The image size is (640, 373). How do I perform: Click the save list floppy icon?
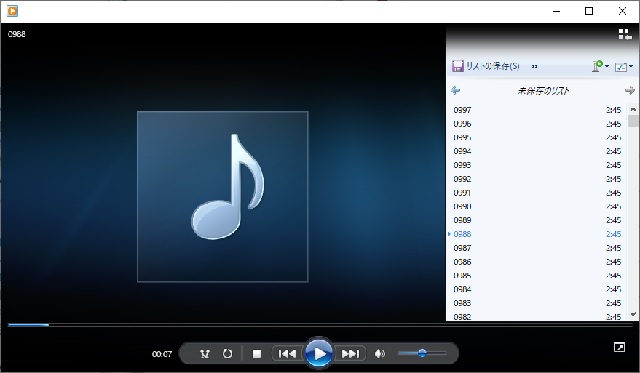458,66
